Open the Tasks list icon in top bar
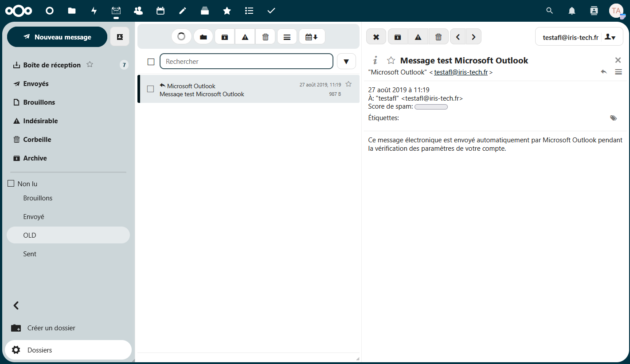630x364 pixels. [x=249, y=11]
